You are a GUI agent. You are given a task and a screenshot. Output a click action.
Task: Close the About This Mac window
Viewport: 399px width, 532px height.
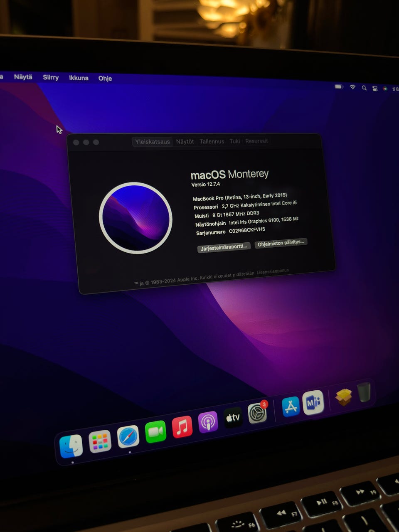[x=76, y=142]
